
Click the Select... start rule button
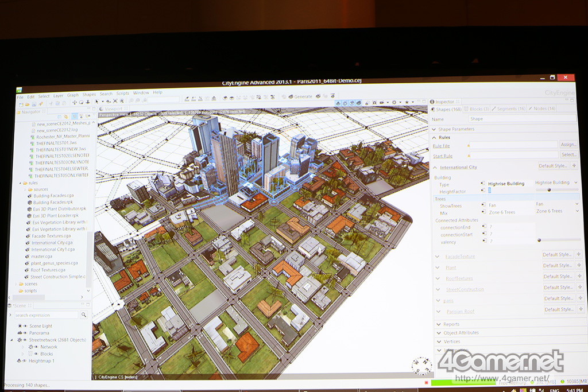(x=568, y=154)
